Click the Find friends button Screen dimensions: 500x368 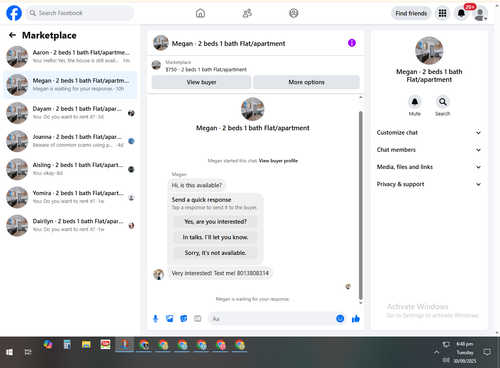pyautogui.click(x=411, y=13)
